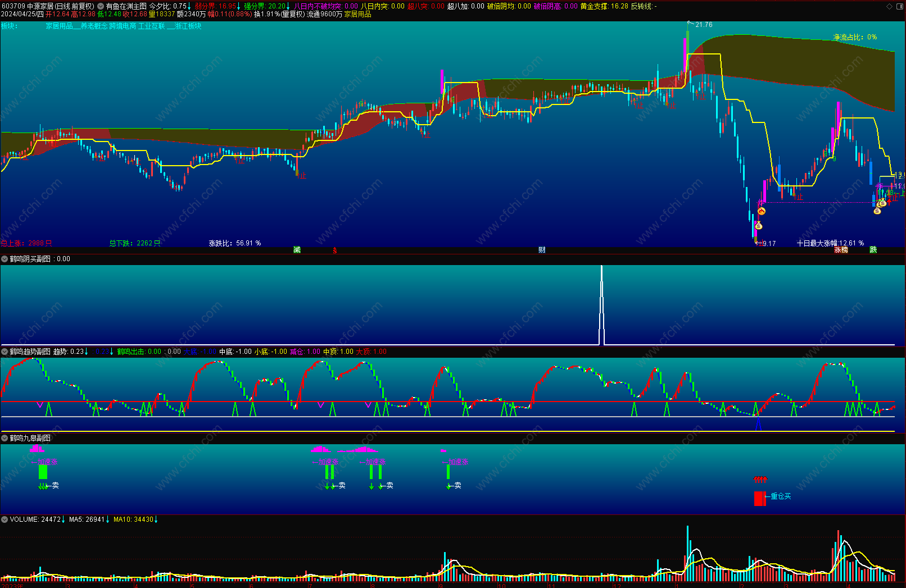The width and height of the screenshot is (906, 588).
Task: Click the 鹤鸣趋势副图 indicator title
Action: (30, 352)
